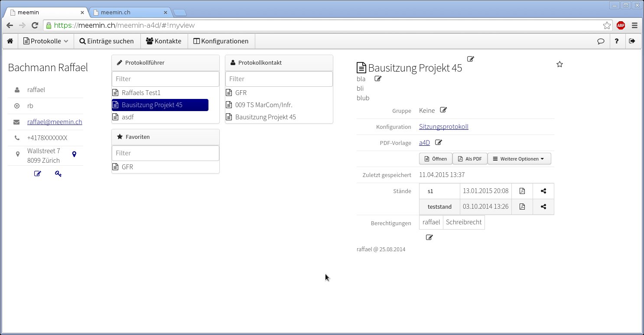Open the Konfigurationen page
This screenshot has height=335, width=644.
[x=221, y=41]
